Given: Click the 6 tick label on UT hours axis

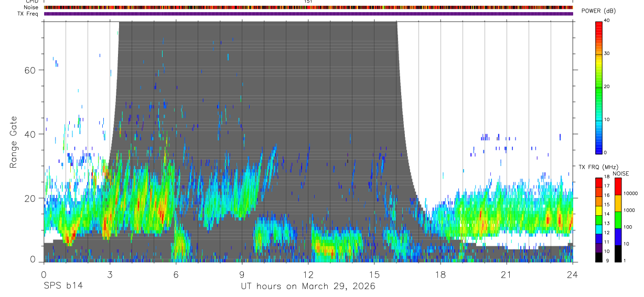Looking at the screenshot, I should 176,274.
